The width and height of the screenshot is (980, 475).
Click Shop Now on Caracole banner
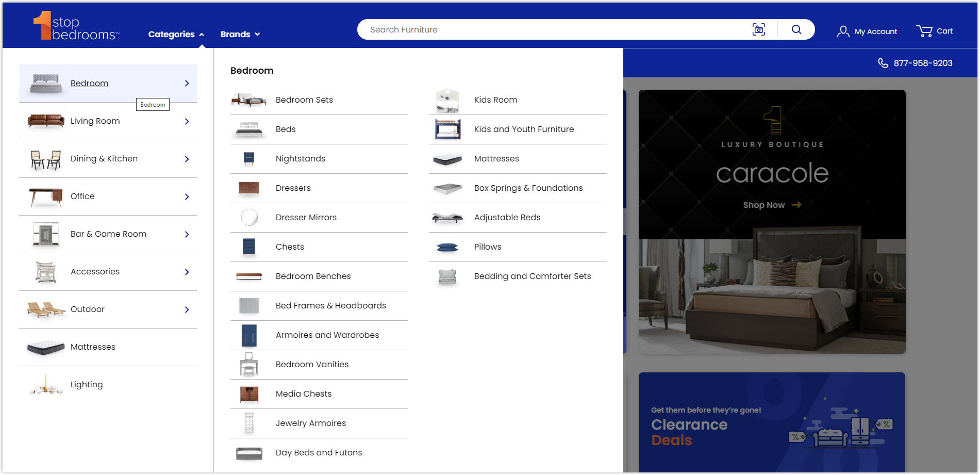(x=772, y=205)
